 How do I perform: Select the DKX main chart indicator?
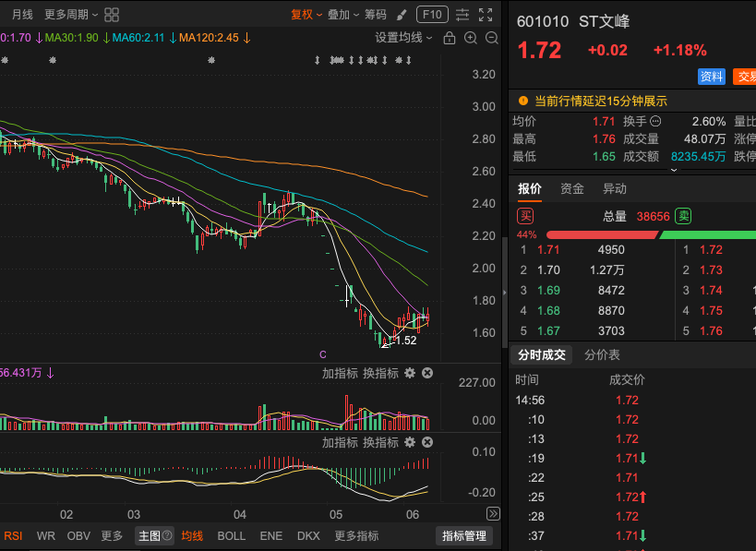[x=308, y=536]
